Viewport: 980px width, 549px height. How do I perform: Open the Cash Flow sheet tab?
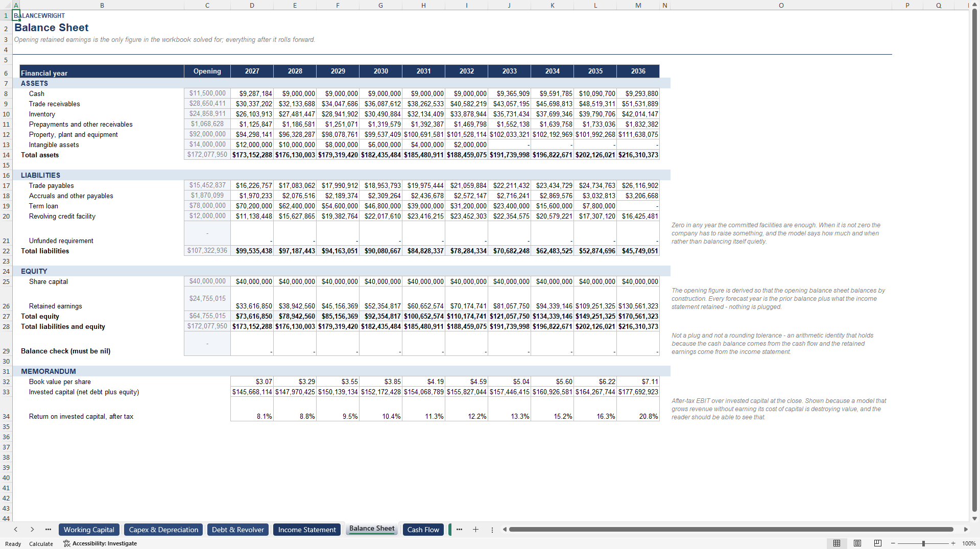(x=423, y=530)
